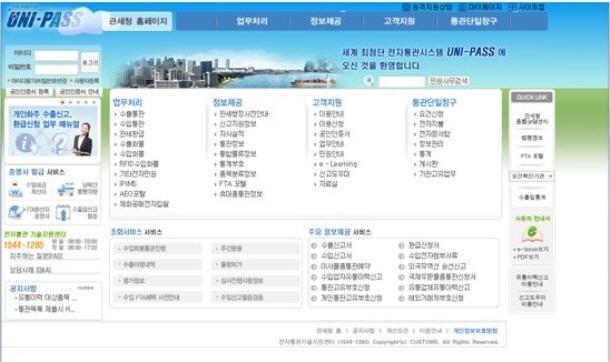Click the 관세환급 link

pos(132,134)
